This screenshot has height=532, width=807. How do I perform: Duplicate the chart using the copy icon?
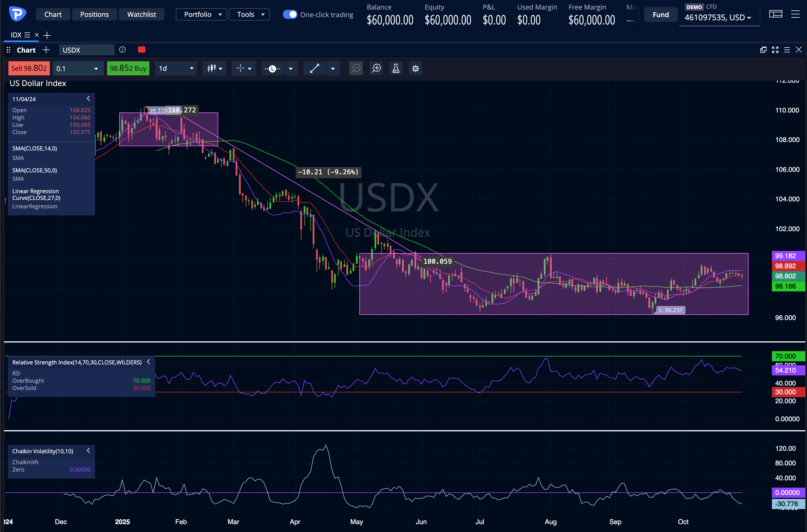tap(763, 49)
